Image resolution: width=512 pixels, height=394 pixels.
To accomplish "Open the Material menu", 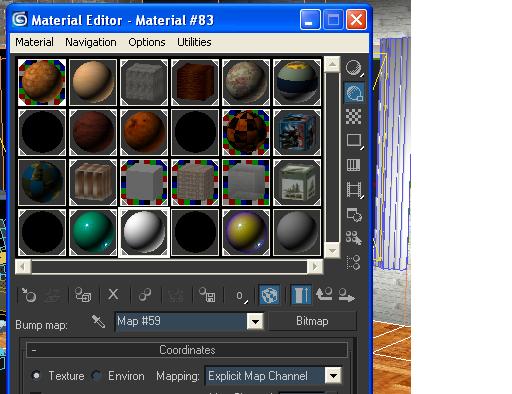I will pos(34,42).
